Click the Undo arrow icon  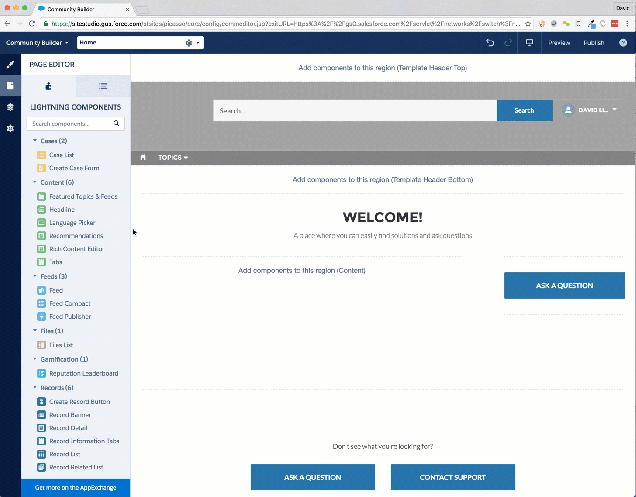pyautogui.click(x=490, y=43)
